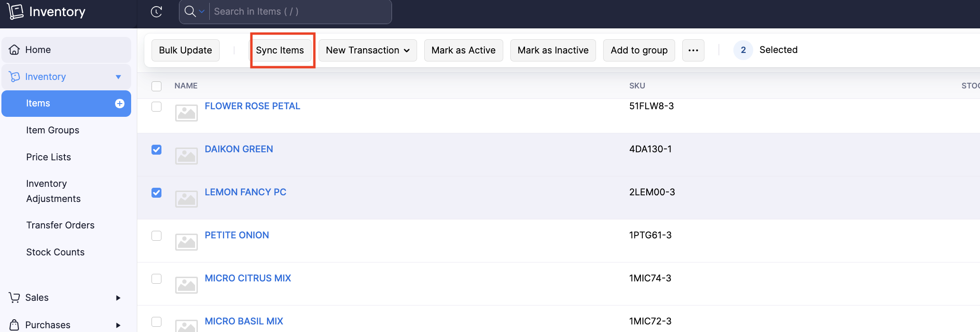The image size is (980, 332).
Task: Open the more actions ellipsis button
Action: (x=693, y=50)
